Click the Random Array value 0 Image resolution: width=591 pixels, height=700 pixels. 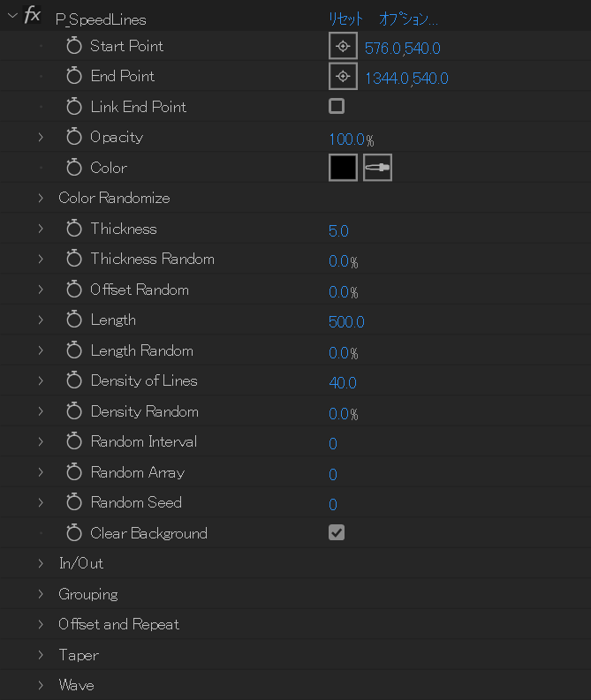333,475
